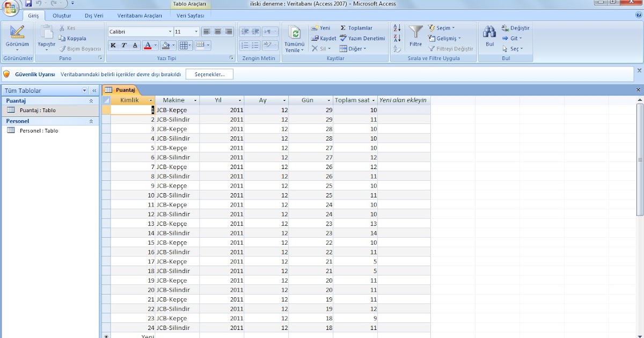This screenshot has width=644, height=338.
Task: Click Yeni alan ekleyin column header
Action: (404, 100)
